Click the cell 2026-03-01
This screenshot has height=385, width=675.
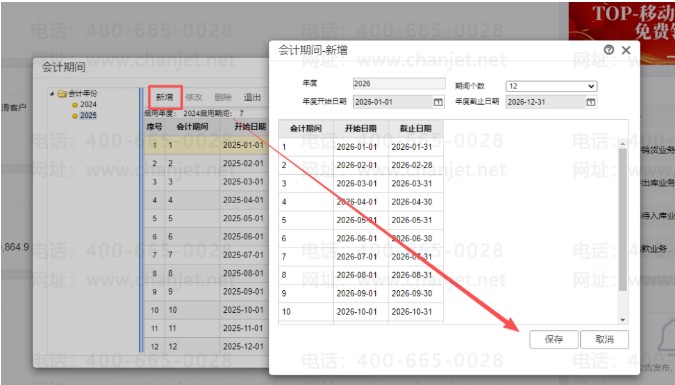(361, 183)
